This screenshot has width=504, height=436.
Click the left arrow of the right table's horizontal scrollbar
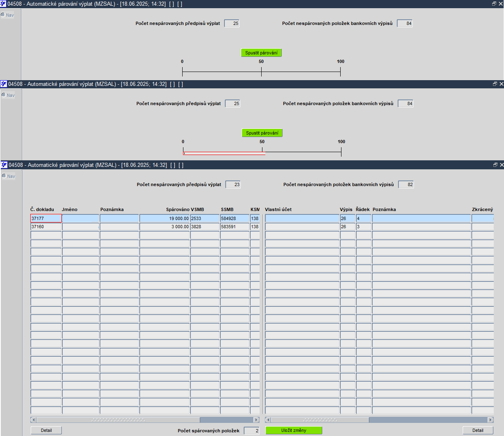click(x=268, y=420)
